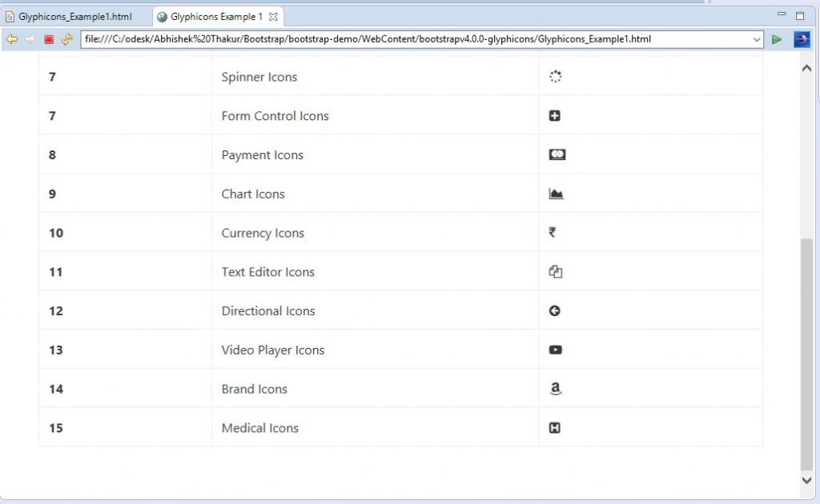Viewport: 820px width, 504px height.
Task: Click the Spinner Icons glyph
Action: click(556, 77)
